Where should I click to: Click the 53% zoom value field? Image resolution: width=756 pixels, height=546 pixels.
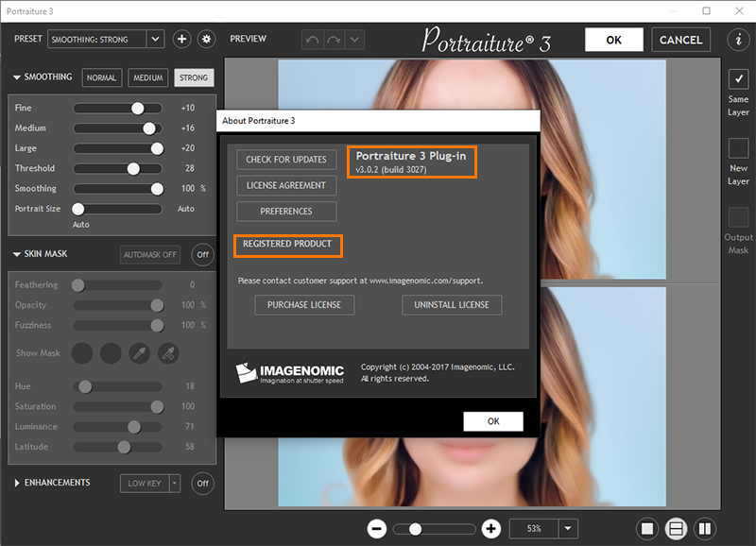tap(534, 529)
